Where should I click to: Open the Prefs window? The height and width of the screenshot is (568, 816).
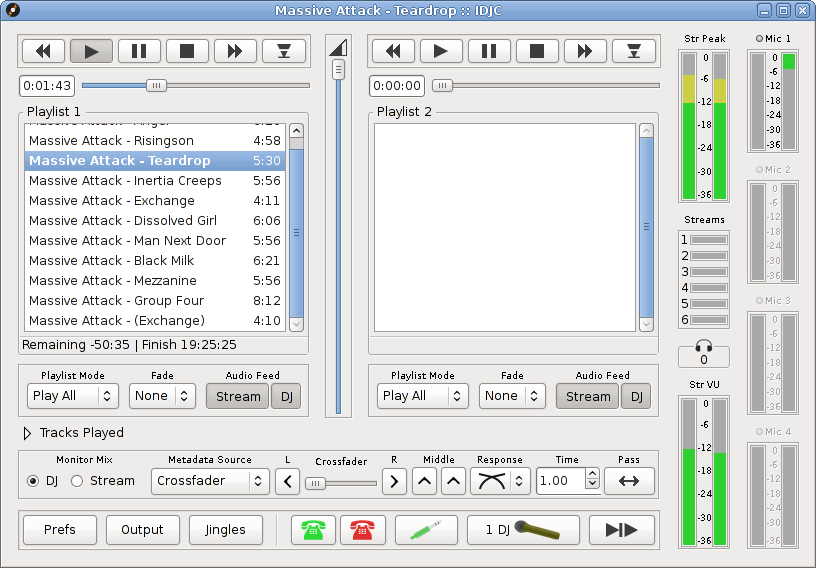(60, 530)
